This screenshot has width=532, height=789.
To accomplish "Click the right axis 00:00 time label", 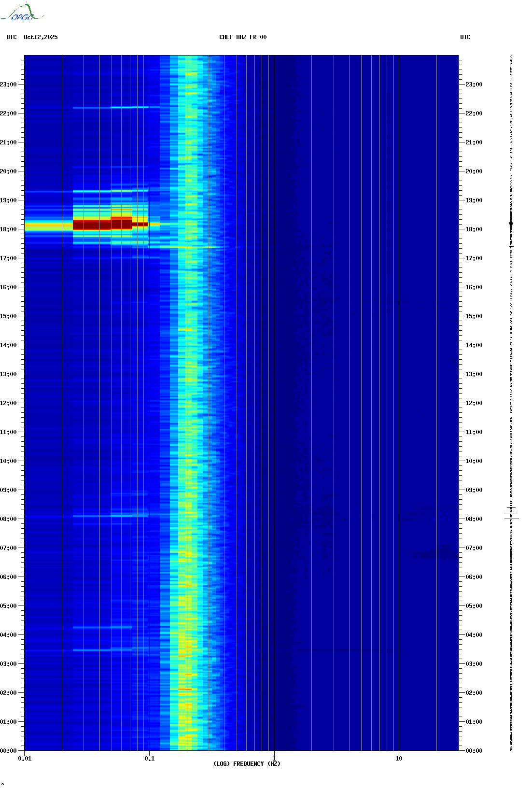I will tap(474, 751).
